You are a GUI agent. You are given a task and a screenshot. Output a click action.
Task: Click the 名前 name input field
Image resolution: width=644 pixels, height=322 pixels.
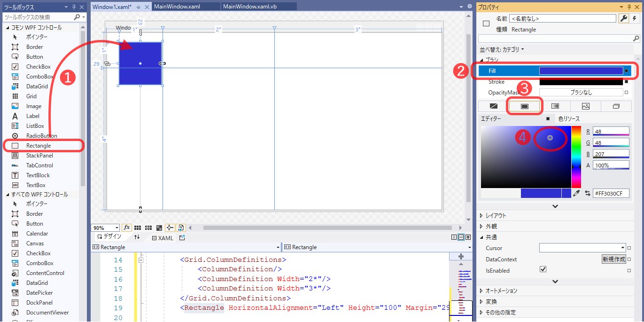coord(563,19)
